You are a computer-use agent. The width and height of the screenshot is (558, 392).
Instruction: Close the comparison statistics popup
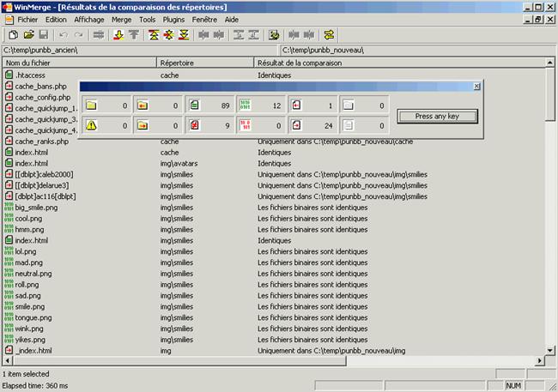[477, 87]
